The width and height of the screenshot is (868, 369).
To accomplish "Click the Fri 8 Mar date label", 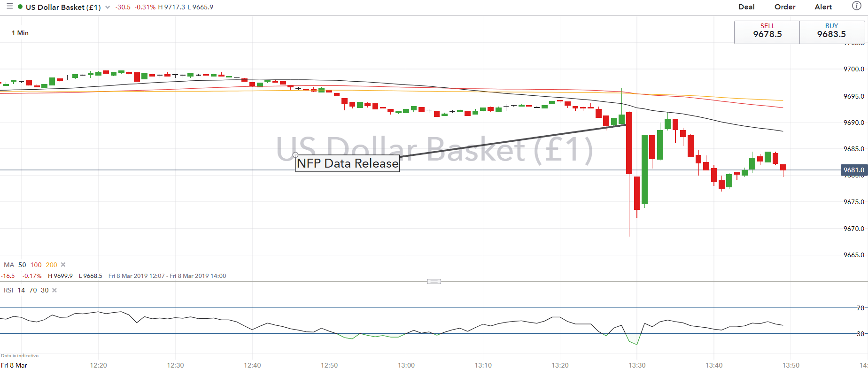I will tap(14, 365).
